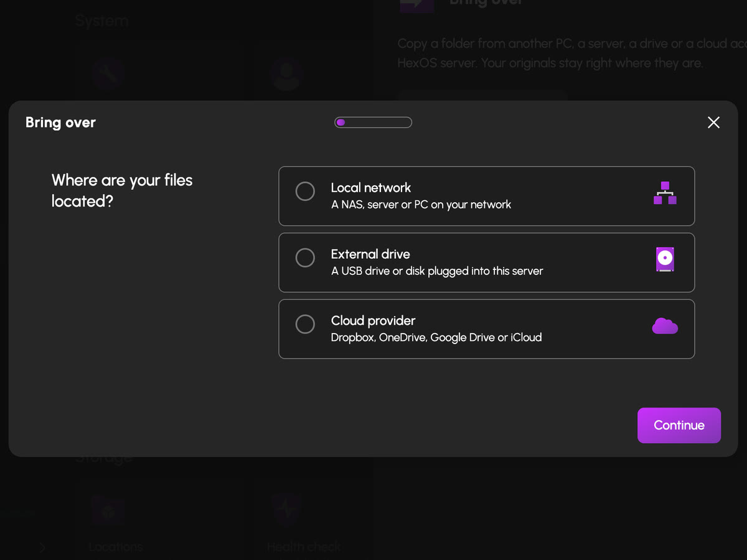747x560 pixels.
Task: Click the 'Cloud provider' title text
Action: click(373, 321)
